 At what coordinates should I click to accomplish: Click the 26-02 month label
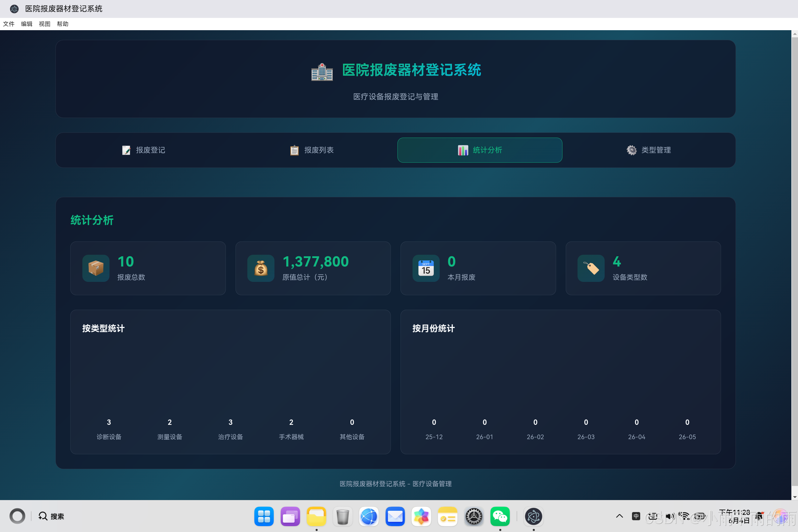point(535,437)
